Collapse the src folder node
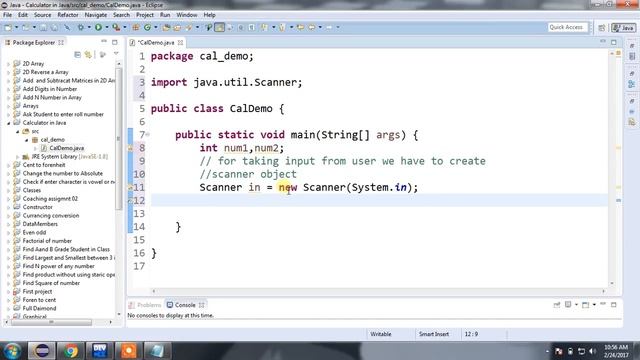 tap(18, 131)
